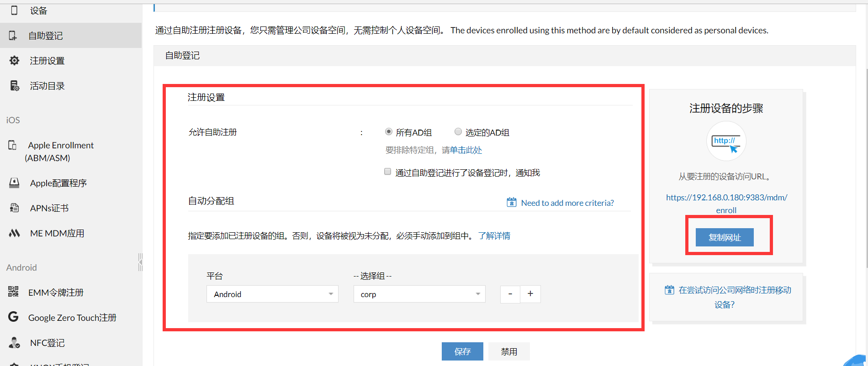Open the 选择组 corp dropdown
The width and height of the screenshot is (868, 366).
pyautogui.click(x=419, y=294)
